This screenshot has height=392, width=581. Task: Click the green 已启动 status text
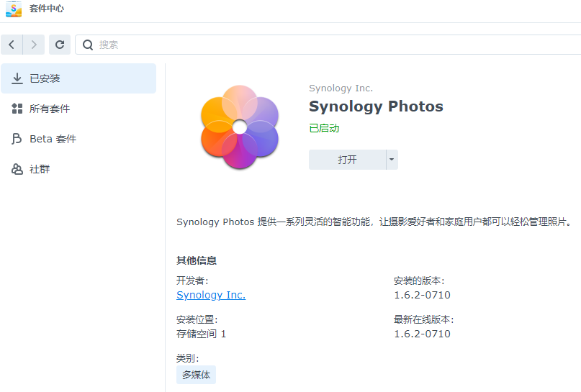click(324, 128)
